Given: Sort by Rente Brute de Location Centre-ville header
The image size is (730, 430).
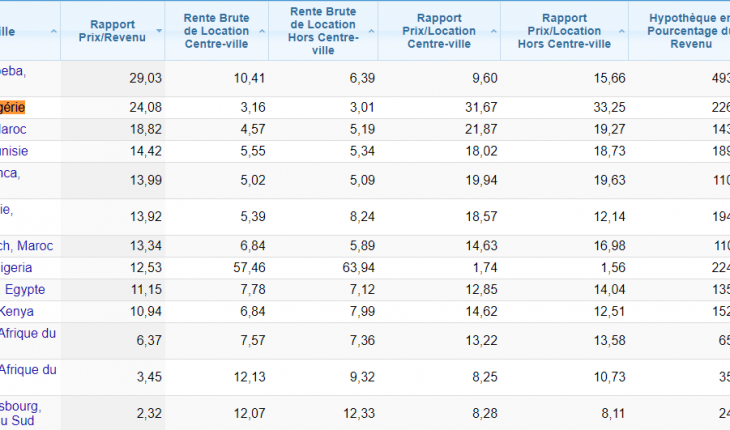Looking at the screenshot, I should pos(216,31).
